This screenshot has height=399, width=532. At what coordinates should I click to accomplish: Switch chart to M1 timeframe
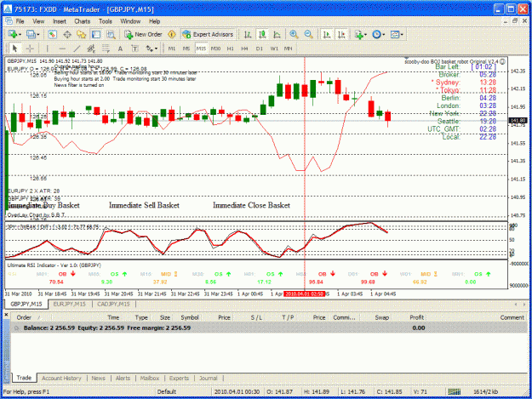172,48
